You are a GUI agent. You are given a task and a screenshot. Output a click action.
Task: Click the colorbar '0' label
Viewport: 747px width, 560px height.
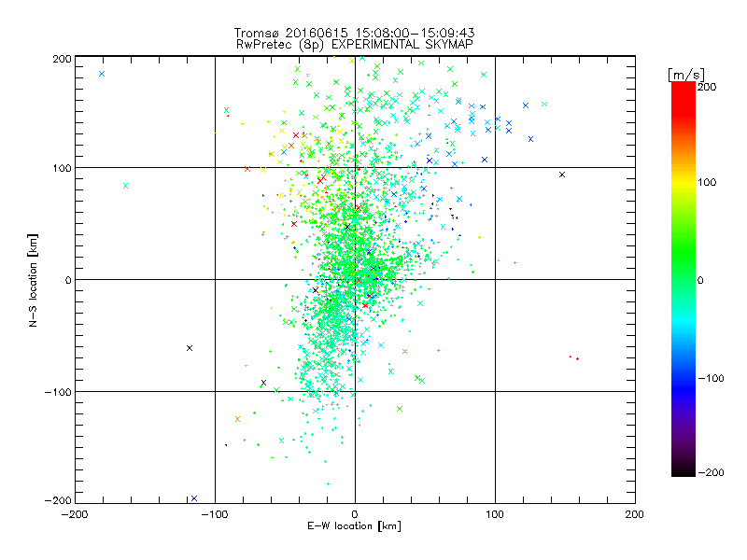(x=700, y=280)
